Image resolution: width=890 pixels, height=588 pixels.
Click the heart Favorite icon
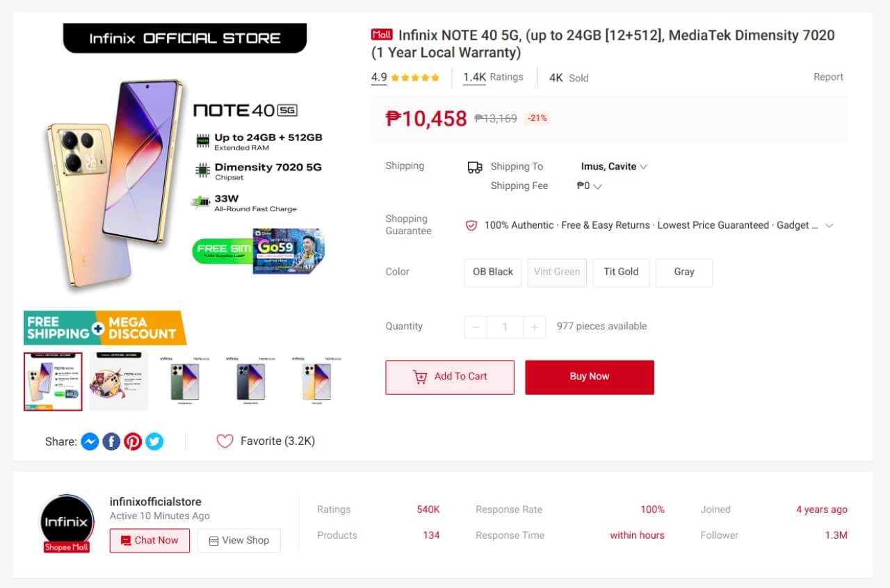coord(225,441)
